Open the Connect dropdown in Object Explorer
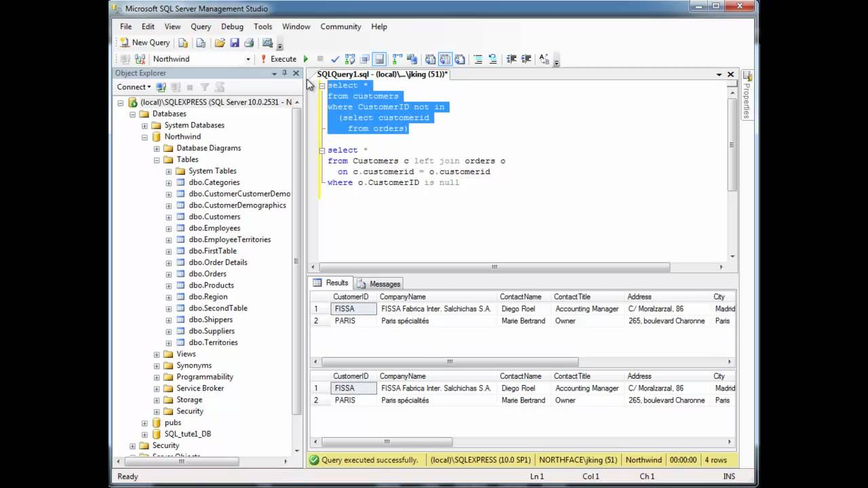Viewport: 868px width, 488px height. [x=134, y=87]
